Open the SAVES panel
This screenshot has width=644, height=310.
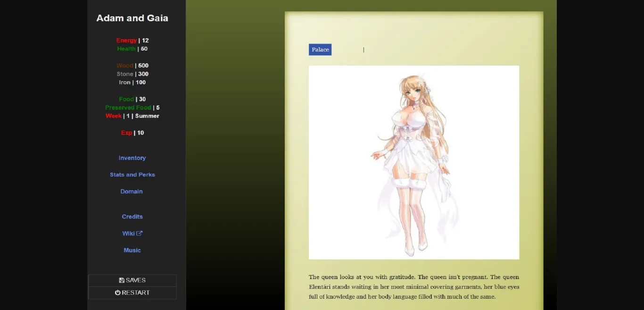click(x=132, y=280)
